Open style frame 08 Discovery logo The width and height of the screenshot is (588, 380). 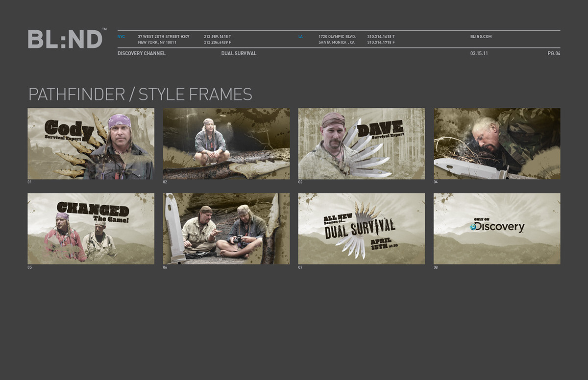[x=497, y=229]
